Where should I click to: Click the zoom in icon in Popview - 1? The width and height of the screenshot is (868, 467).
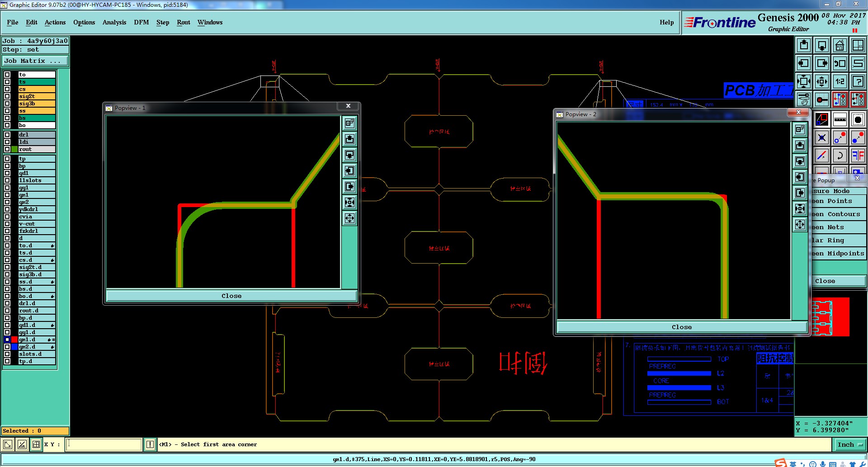tap(350, 202)
